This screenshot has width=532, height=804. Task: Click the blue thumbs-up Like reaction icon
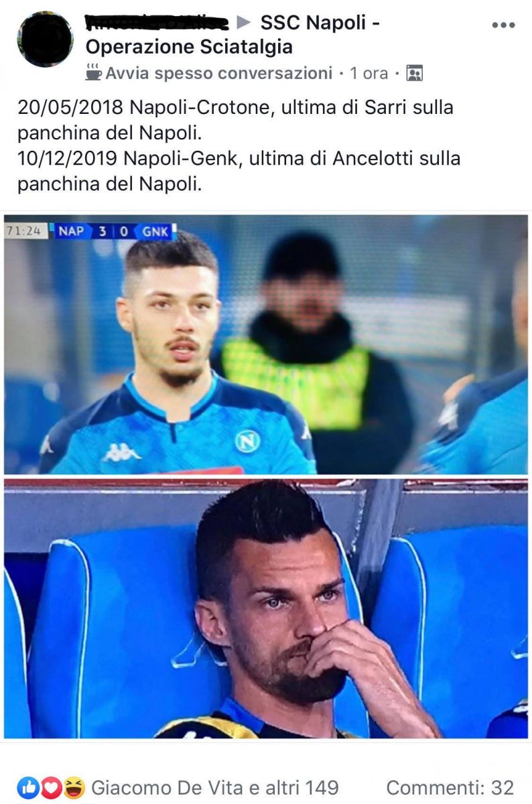pyautogui.click(x=28, y=787)
